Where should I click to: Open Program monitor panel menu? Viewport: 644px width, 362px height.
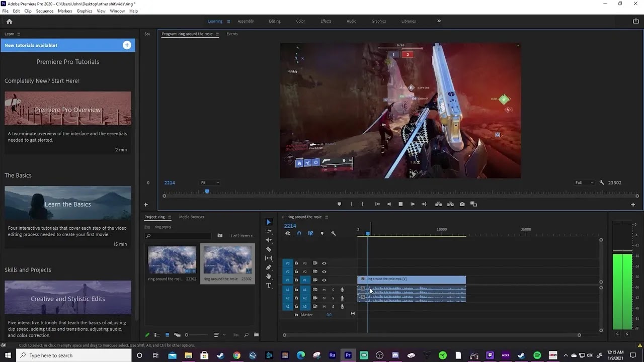[x=217, y=34]
